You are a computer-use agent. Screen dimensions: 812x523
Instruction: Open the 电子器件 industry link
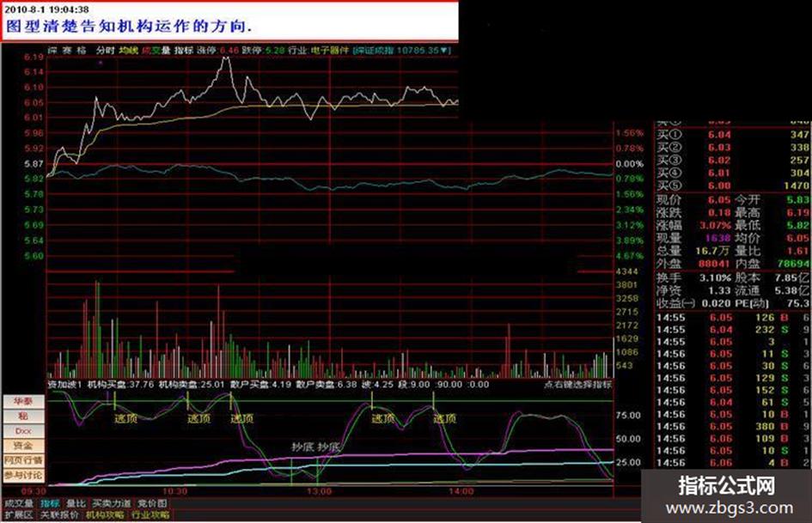pos(330,50)
